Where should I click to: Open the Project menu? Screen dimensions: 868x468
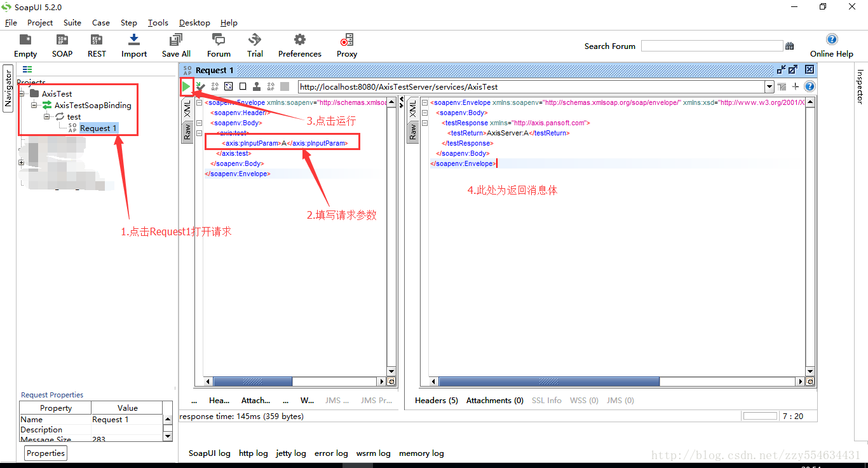click(40, 22)
